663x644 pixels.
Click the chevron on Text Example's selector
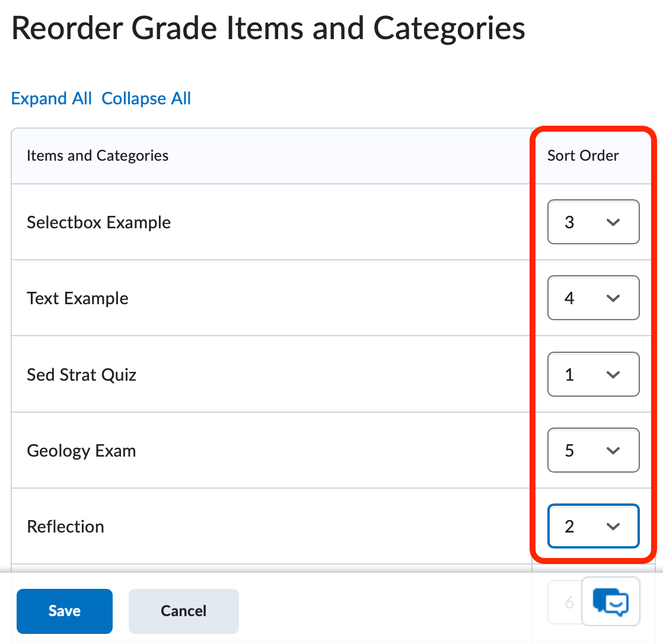point(614,298)
